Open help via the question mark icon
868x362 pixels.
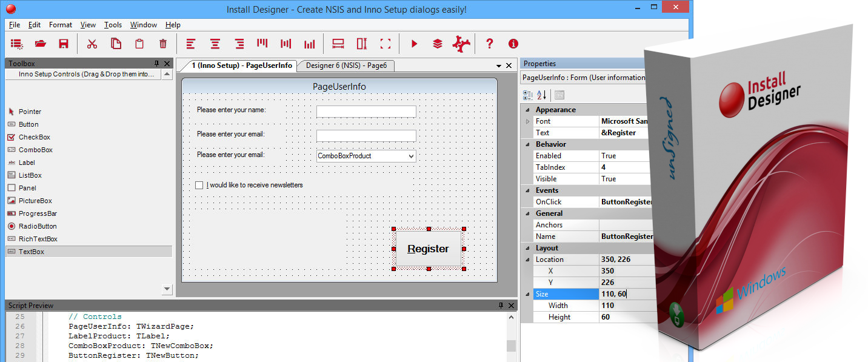[x=490, y=44]
